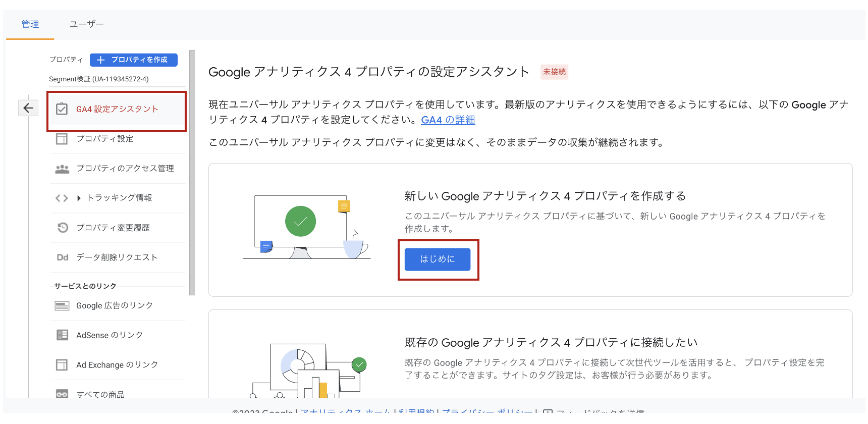Image resolution: width=868 pixels, height=424 pixels.
Task: Open the GA4 の詳細 link
Action: (x=448, y=120)
